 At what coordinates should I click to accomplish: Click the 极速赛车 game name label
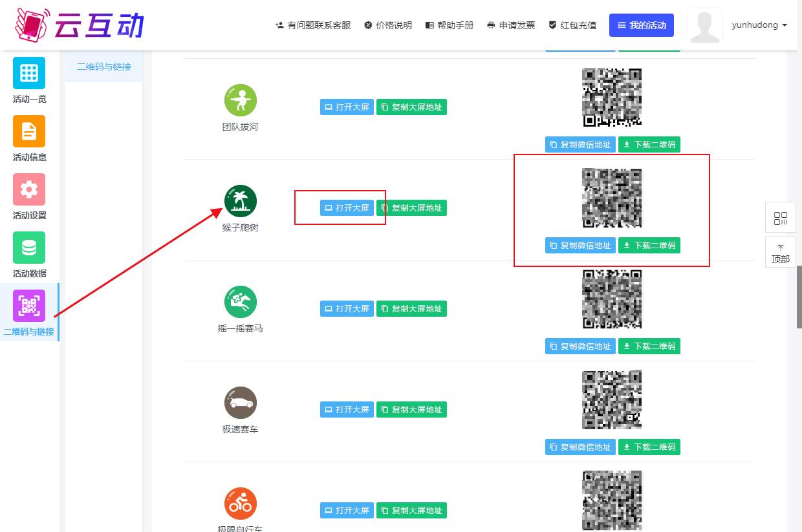click(241, 429)
